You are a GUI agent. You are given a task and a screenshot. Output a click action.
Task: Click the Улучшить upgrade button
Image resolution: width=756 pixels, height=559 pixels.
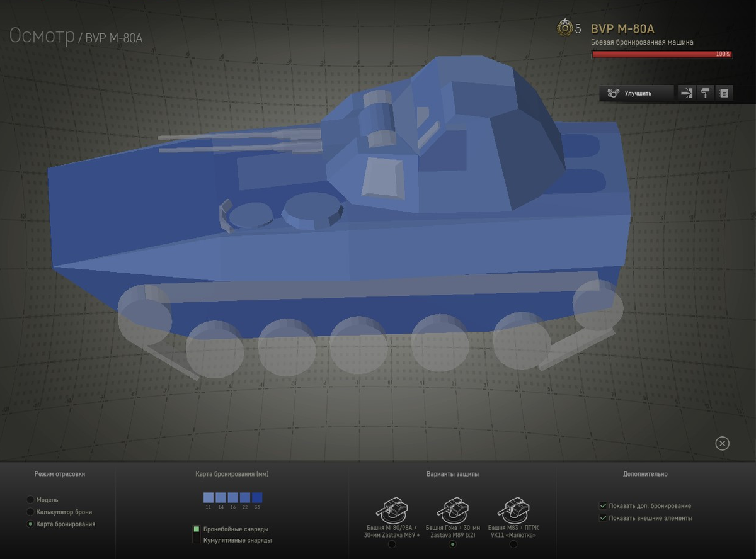[636, 93]
